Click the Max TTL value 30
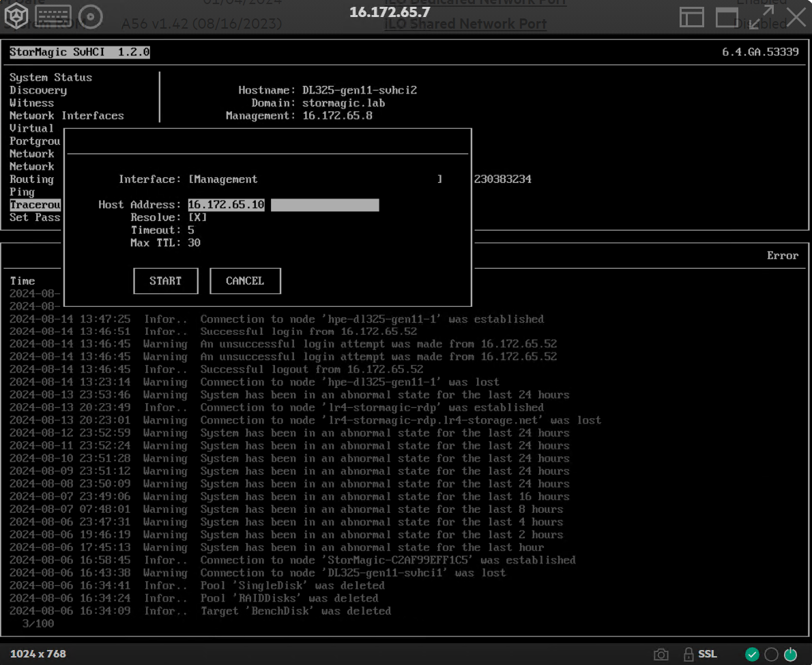The height and width of the screenshot is (665, 812). coord(194,243)
